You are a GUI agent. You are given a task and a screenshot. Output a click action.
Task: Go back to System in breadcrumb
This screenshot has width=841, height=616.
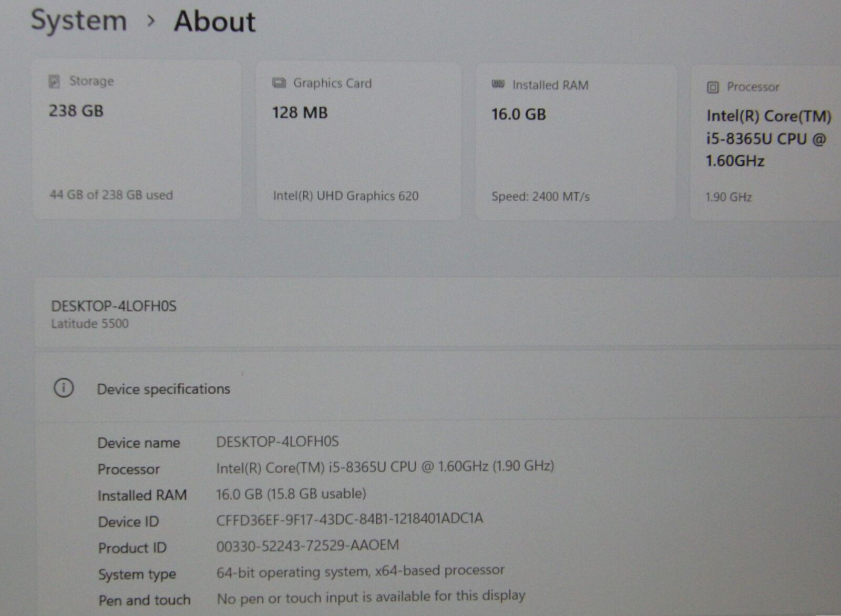(79, 21)
